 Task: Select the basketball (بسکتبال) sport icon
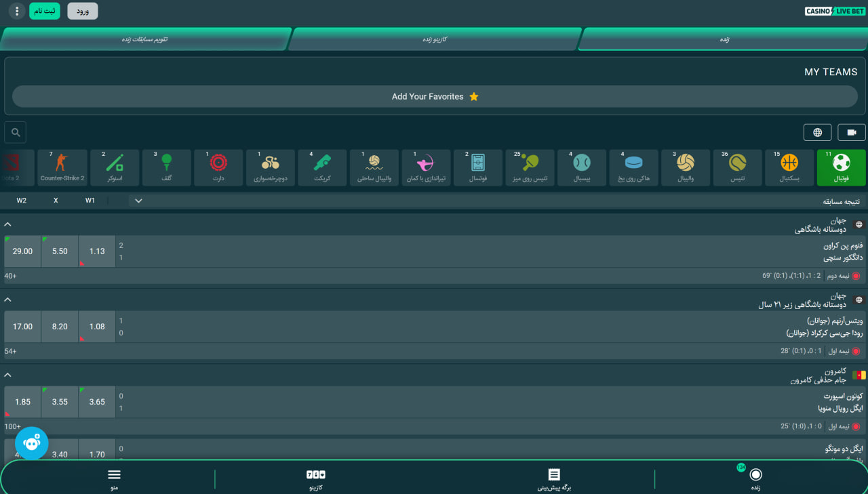(x=789, y=167)
